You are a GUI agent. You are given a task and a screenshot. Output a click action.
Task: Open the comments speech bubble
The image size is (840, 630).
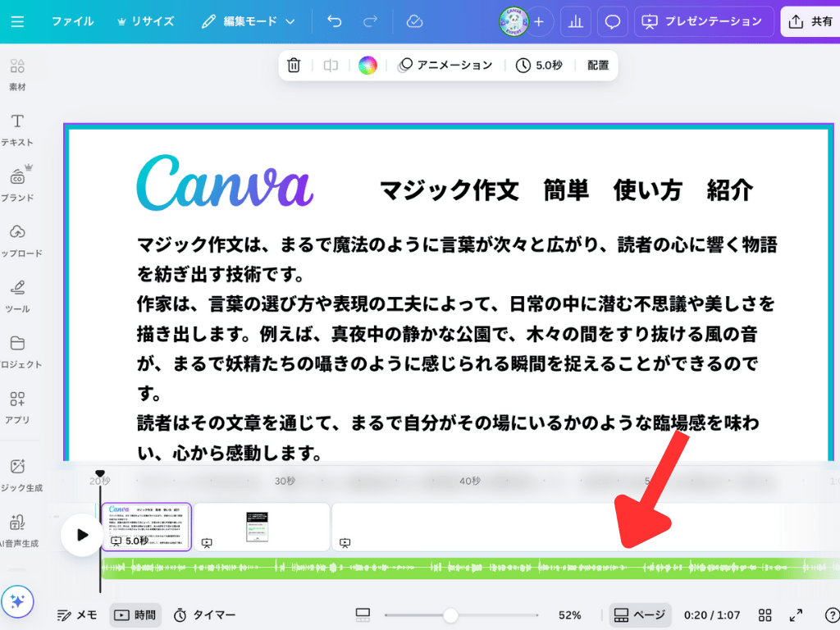tap(612, 21)
